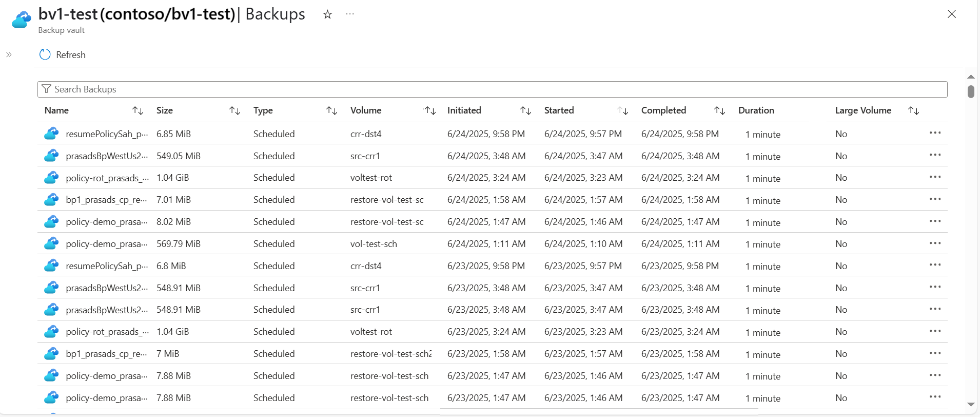
Task: Sort by the Initiated column arrows
Action: (525, 110)
